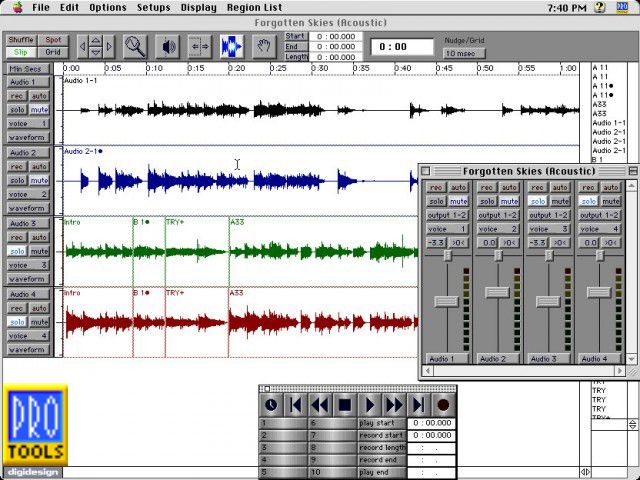Click the Rewind transport button
The image size is (640, 480).
click(320, 405)
